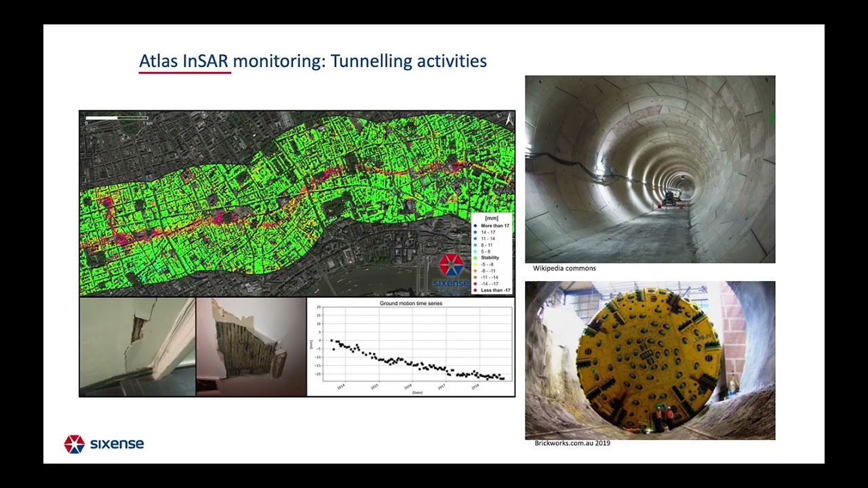Select the green 'Stability' legend entry
868x488 pixels.
point(486,258)
